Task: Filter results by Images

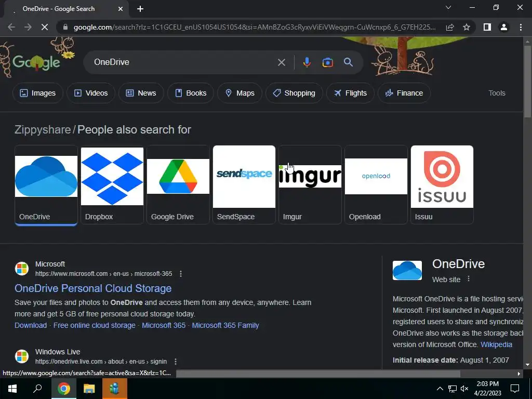Action: click(37, 93)
